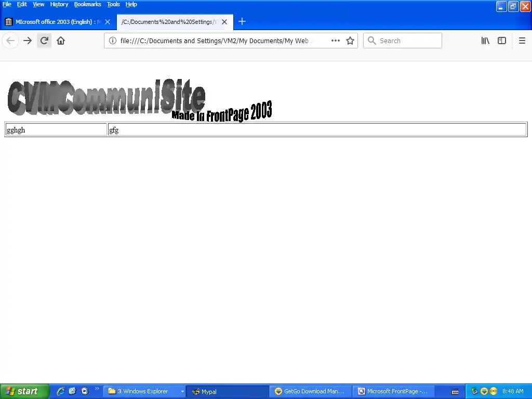
Task: Click the first system tray icon
Action: (x=474, y=391)
